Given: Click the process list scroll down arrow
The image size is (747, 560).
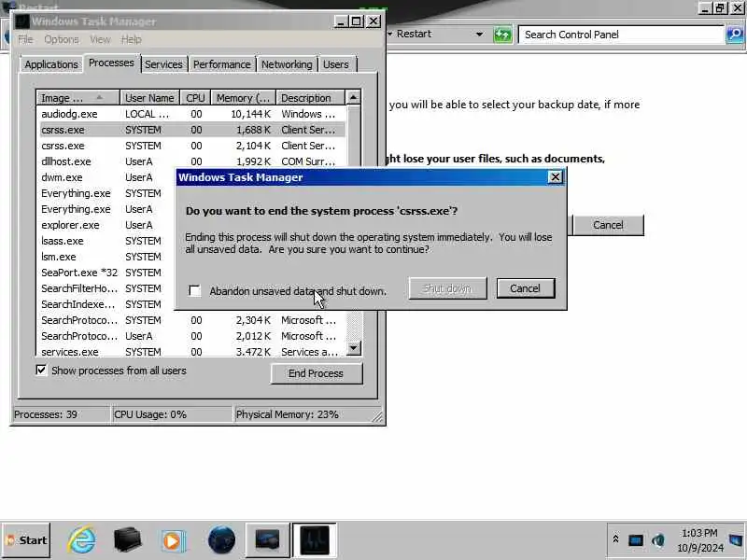Looking at the screenshot, I should click(353, 348).
